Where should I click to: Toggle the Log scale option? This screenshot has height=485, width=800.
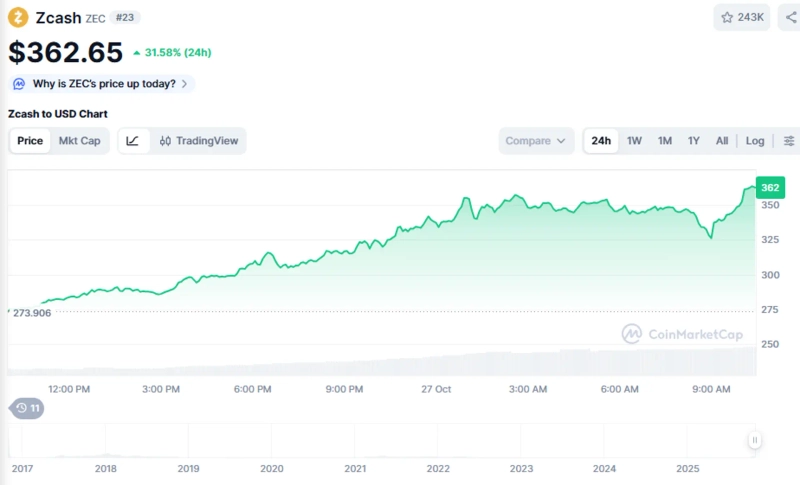click(x=755, y=141)
